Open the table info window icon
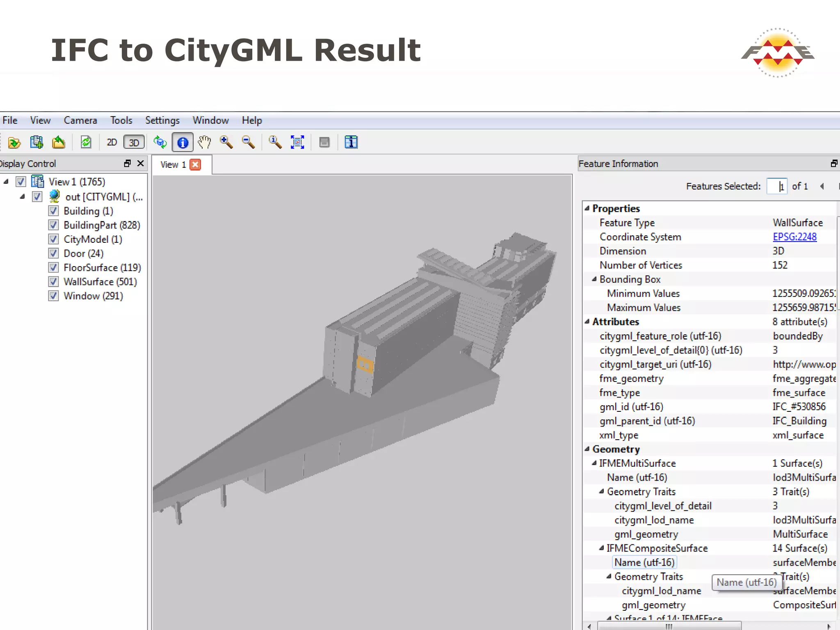Screen dimensions: 840x630 (x=351, y=142)
